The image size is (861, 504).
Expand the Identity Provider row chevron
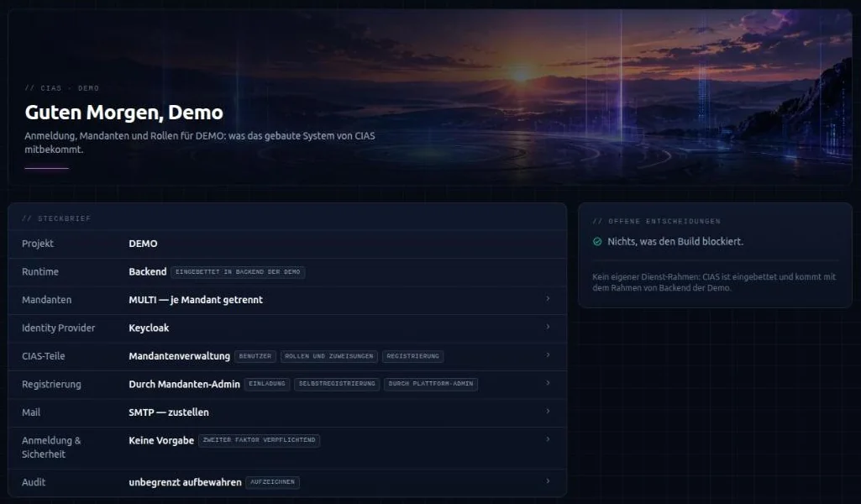548,327
